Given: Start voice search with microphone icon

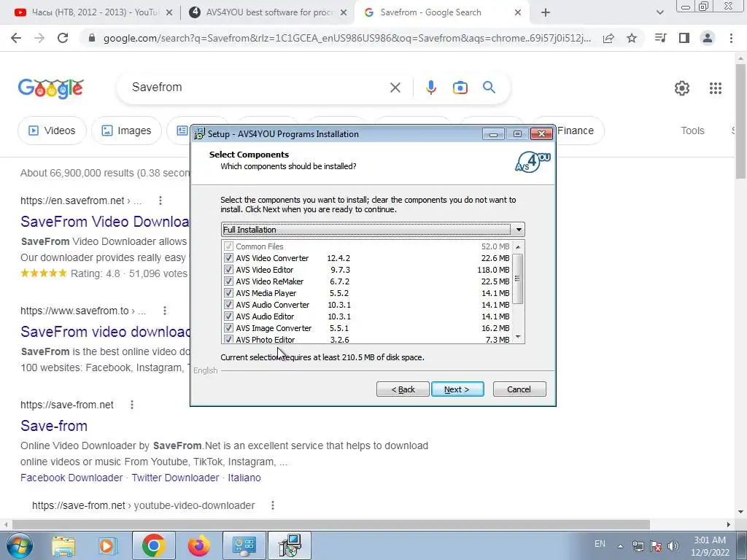Looking at the screenshot, I should 430,87.
